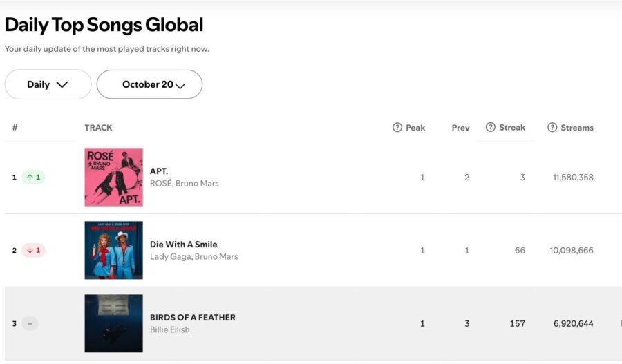Viewport: 622px width, 364px height.
Task: Open the APT. track title
Action: tap(159, 171)
